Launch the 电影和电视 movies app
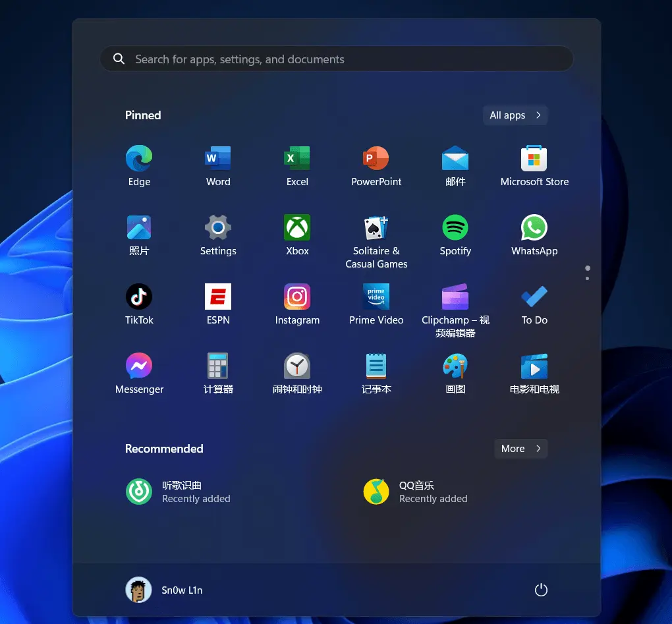 534,374
